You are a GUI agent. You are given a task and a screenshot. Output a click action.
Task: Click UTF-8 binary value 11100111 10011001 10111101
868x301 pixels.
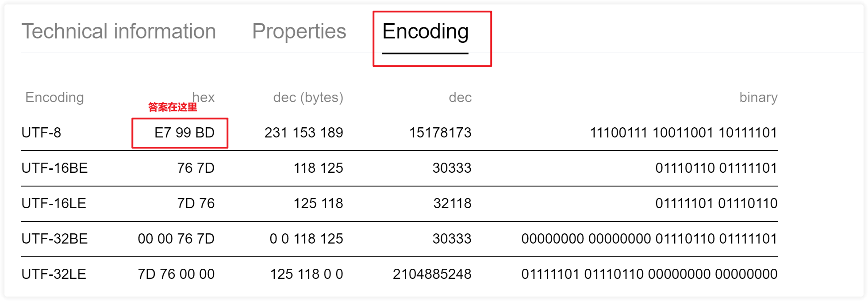684,133
